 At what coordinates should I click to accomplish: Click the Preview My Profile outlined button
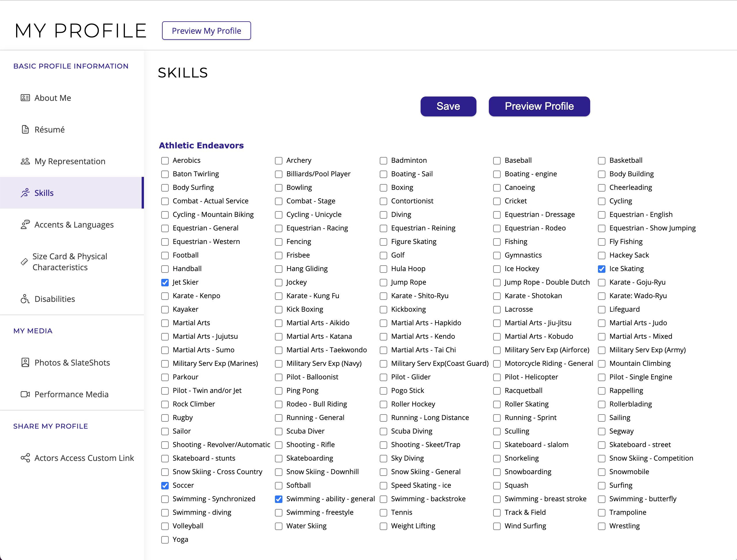coord(206,31)
